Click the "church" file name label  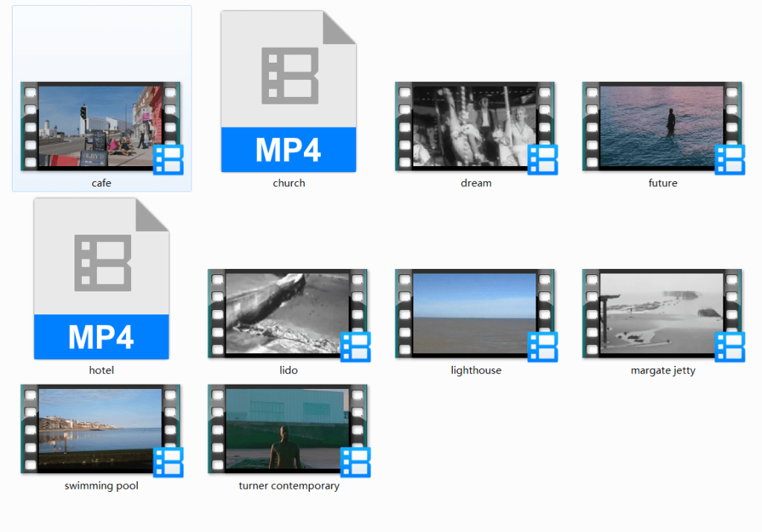click(289, 183)
